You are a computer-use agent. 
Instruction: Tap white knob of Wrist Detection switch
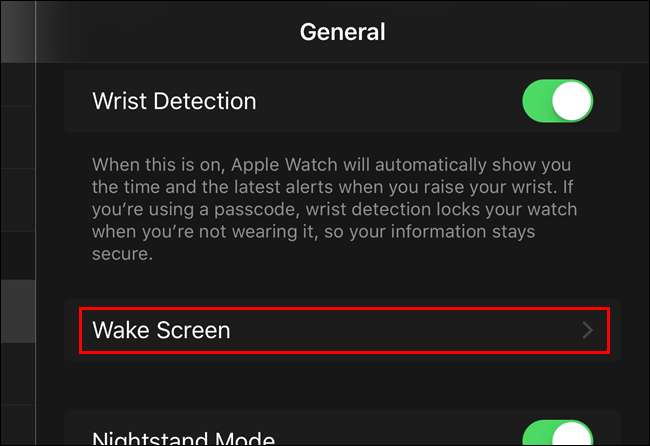(x=572, y=101)
